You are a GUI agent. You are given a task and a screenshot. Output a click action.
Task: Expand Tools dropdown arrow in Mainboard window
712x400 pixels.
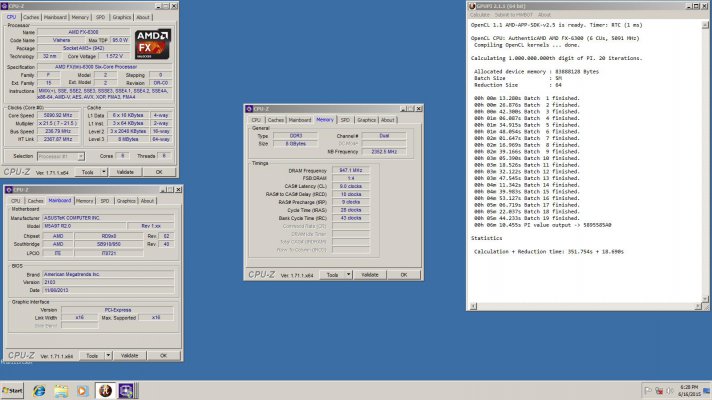coord(109,356)
